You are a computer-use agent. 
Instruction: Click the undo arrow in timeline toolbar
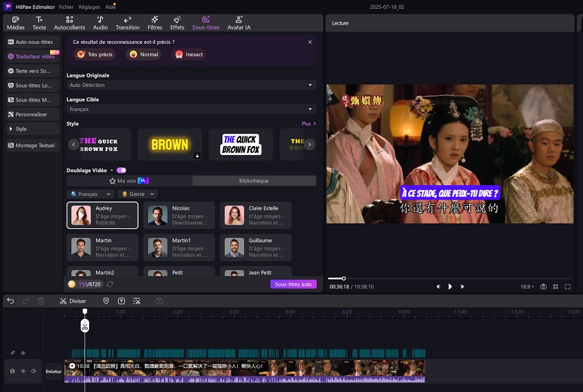[10, 301]
